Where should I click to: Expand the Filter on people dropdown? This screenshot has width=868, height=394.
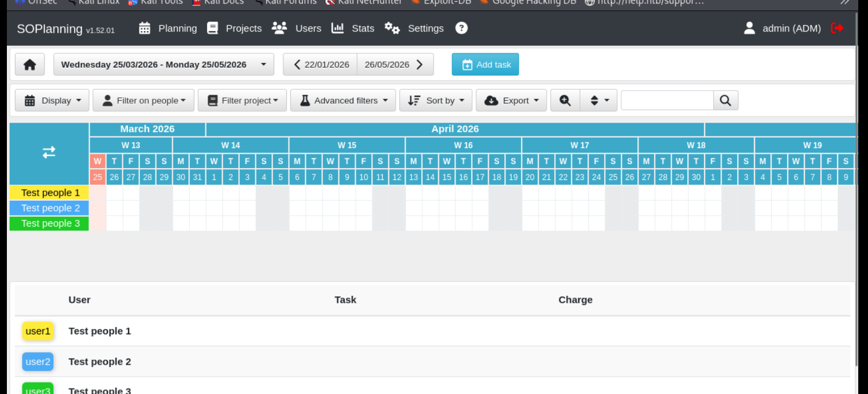[143, 100]
